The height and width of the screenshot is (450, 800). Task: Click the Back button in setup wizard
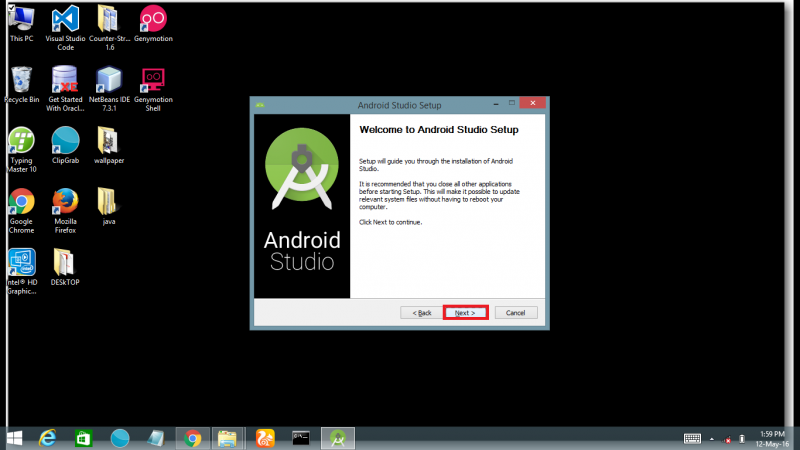(x=421, y=313)
